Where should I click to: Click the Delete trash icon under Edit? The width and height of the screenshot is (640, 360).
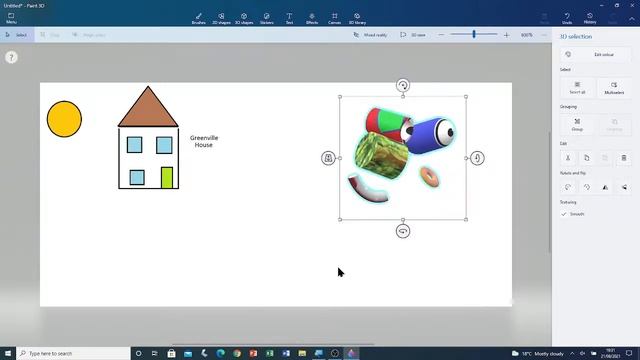pyautogui.click(x=624, y=158)
